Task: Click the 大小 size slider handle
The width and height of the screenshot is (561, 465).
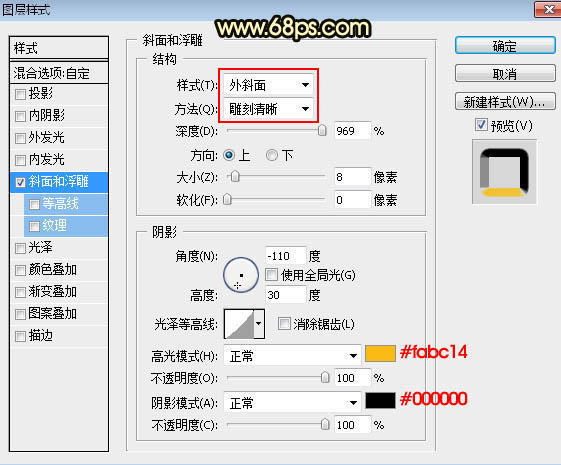Action: coord(235,176)
